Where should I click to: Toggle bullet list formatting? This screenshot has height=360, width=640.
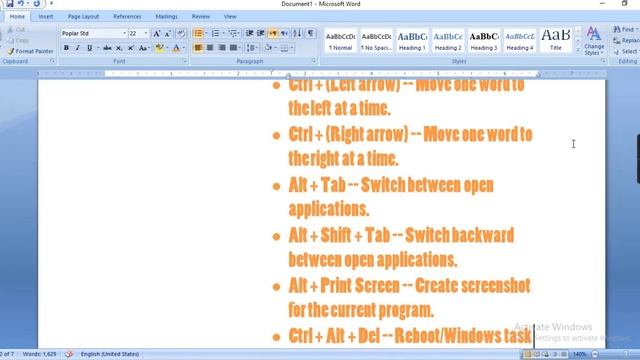coord(198,33)
